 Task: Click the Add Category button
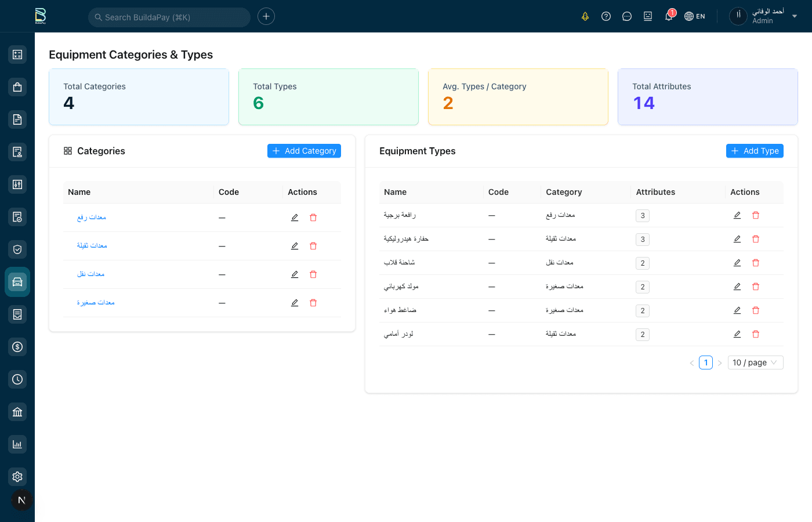pos(304,151)
